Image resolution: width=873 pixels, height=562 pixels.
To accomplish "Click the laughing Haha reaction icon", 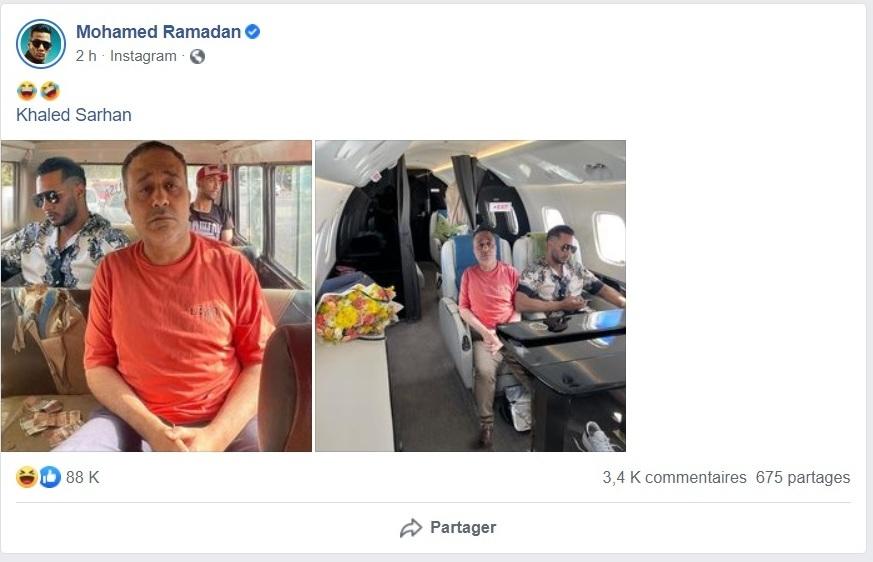I will tap(27, 477).
